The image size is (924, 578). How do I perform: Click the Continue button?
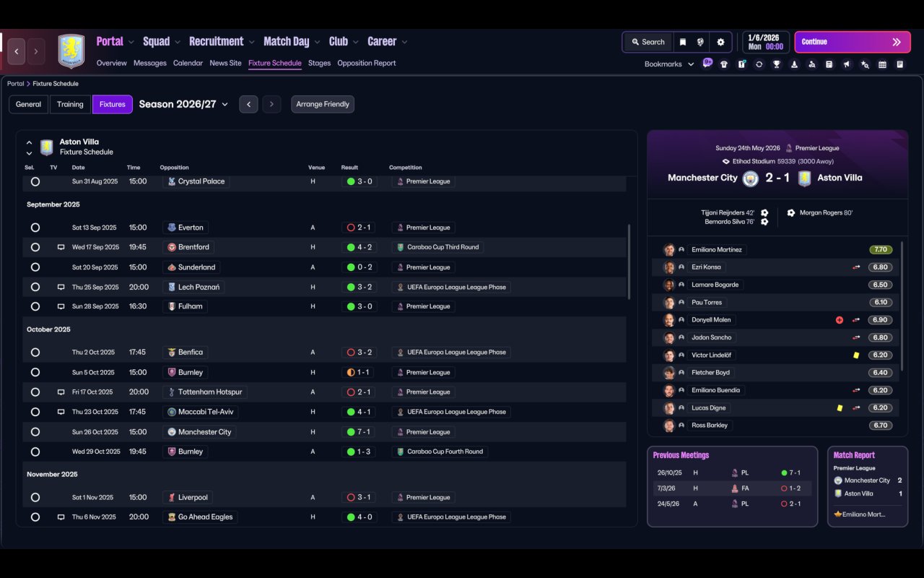[x=853, y=42]
